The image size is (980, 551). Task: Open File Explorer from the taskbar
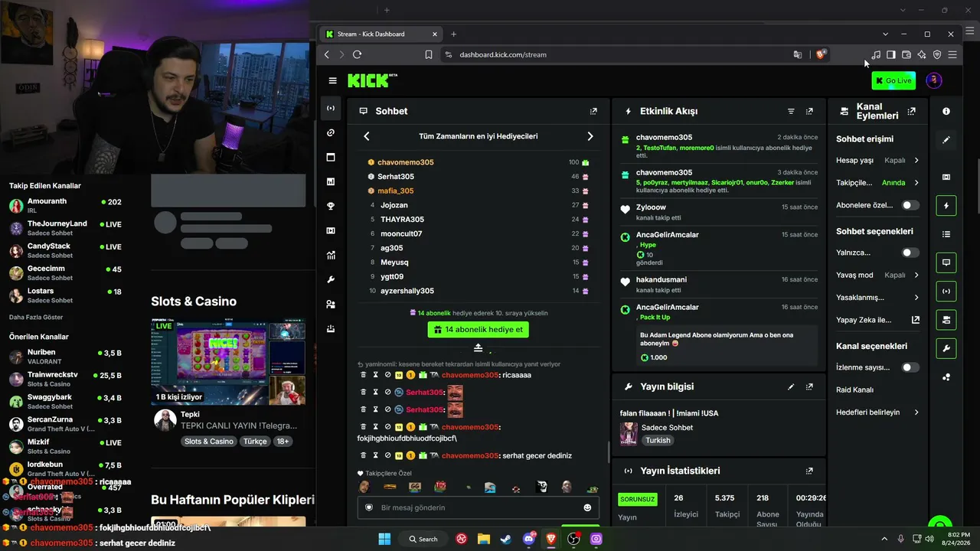(x=484, y=539)
